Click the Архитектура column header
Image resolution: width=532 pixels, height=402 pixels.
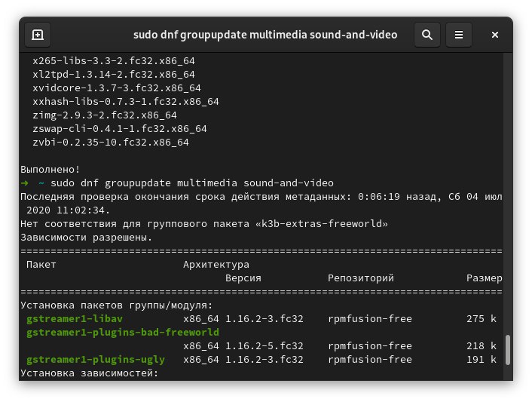coord(216,265)
